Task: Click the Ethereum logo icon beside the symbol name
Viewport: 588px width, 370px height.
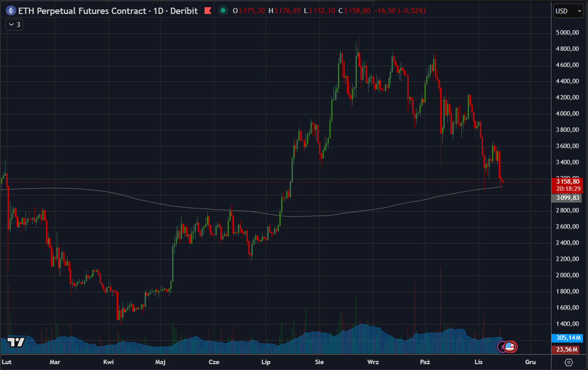Action: 10,10
